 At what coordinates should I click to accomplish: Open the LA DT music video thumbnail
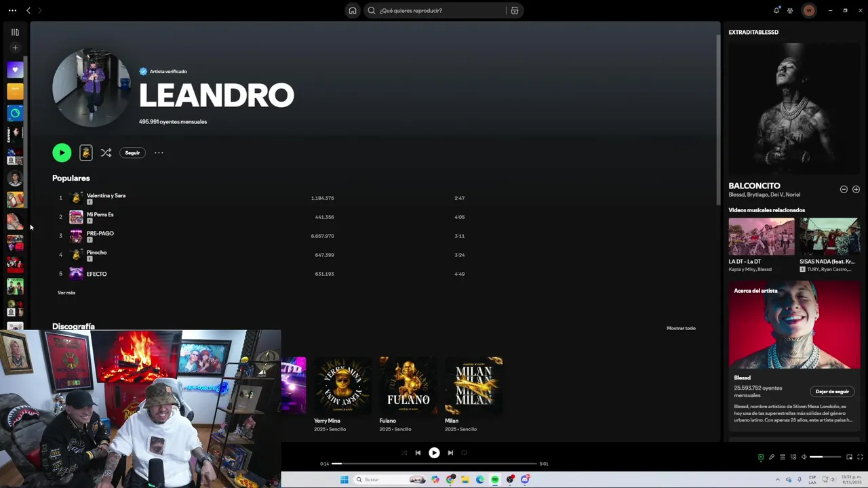(761, 237)
